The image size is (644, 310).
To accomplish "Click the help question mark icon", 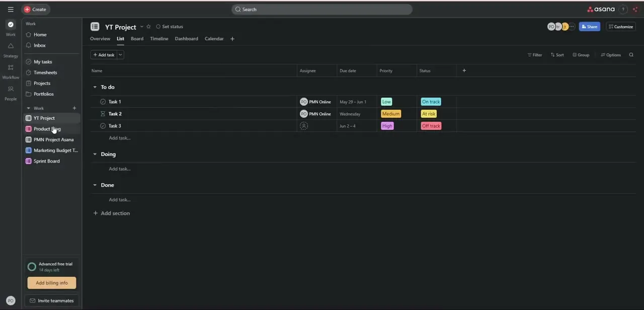I will click(x=623, y=9).
